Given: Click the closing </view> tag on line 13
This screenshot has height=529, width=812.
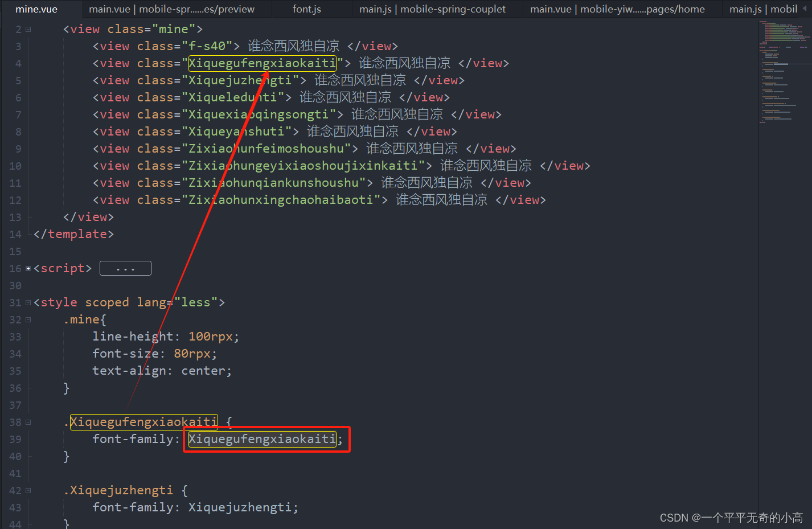Looking at the screenshot, I should [x=88, y=217].
